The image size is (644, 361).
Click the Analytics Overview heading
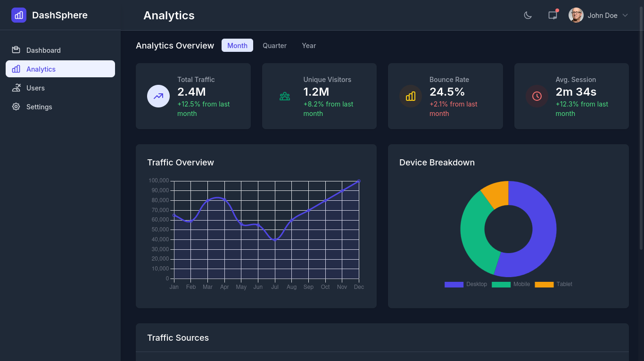pyautogui.click(x=175, y=46)
